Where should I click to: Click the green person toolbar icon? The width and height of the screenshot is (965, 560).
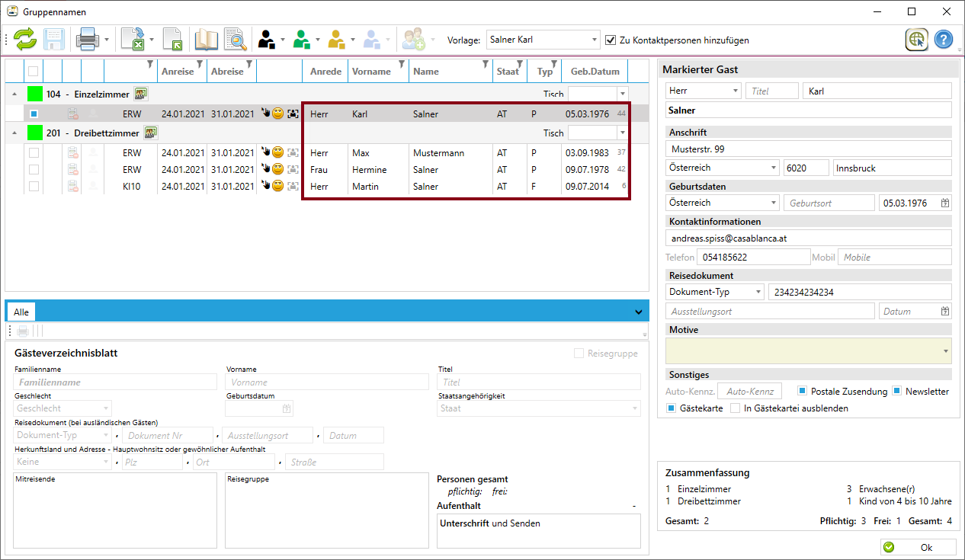tap(302, 40)
